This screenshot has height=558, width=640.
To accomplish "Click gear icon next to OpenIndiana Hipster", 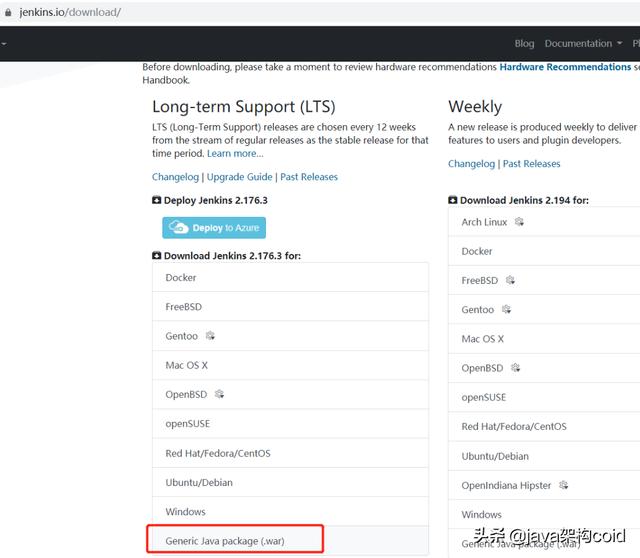I will point(564,485).
